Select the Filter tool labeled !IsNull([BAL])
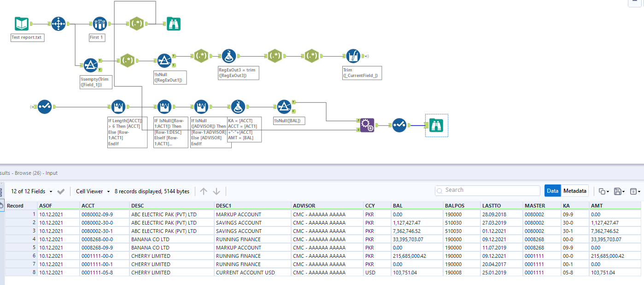644x285 pixels. pyautogui.click(x=284, y=106)
